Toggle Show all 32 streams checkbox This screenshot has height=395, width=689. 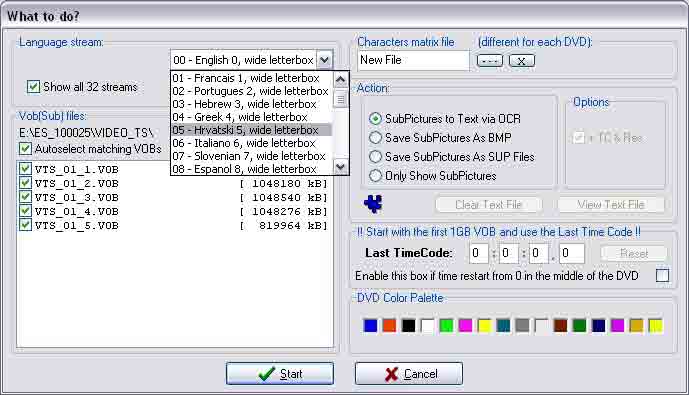33,87
